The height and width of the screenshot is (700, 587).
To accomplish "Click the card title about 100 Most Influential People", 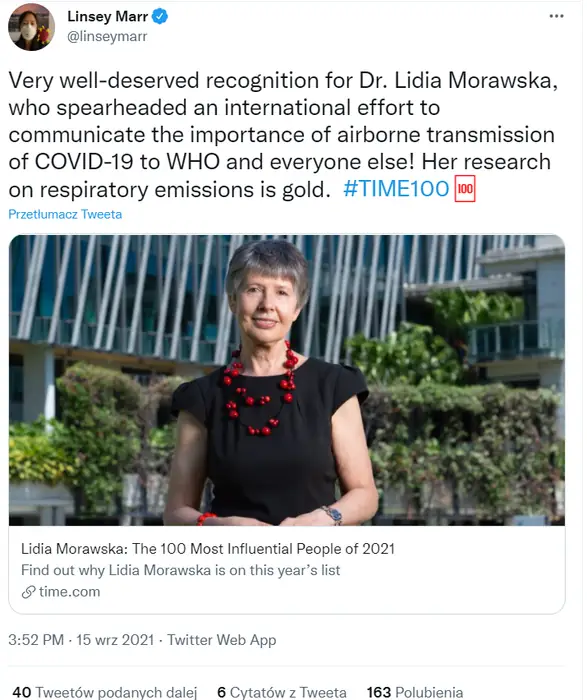I will click(208, 549).
